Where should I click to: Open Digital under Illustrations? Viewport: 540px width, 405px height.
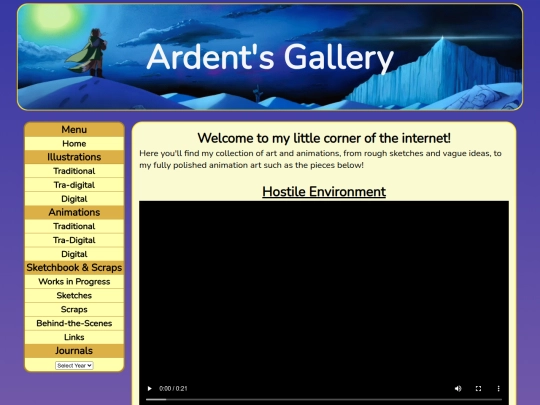(74, 199)
